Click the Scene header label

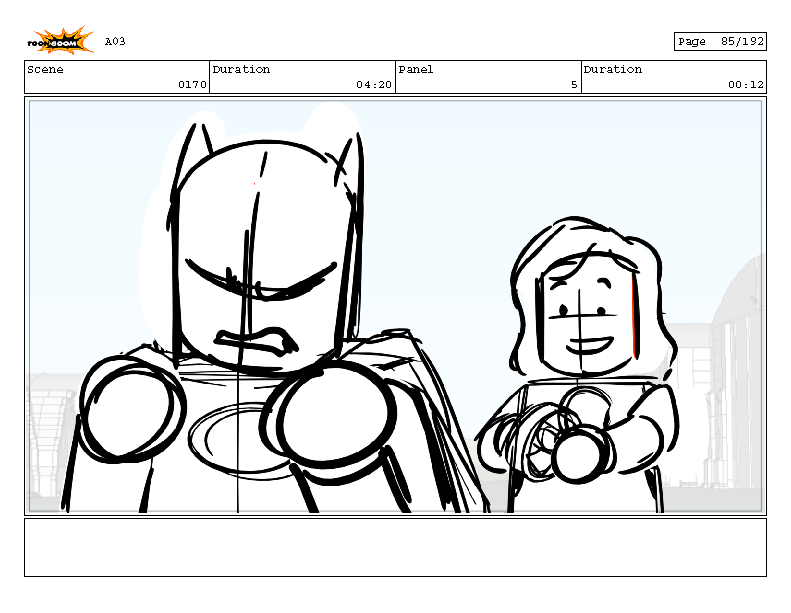tap(45, 70)
